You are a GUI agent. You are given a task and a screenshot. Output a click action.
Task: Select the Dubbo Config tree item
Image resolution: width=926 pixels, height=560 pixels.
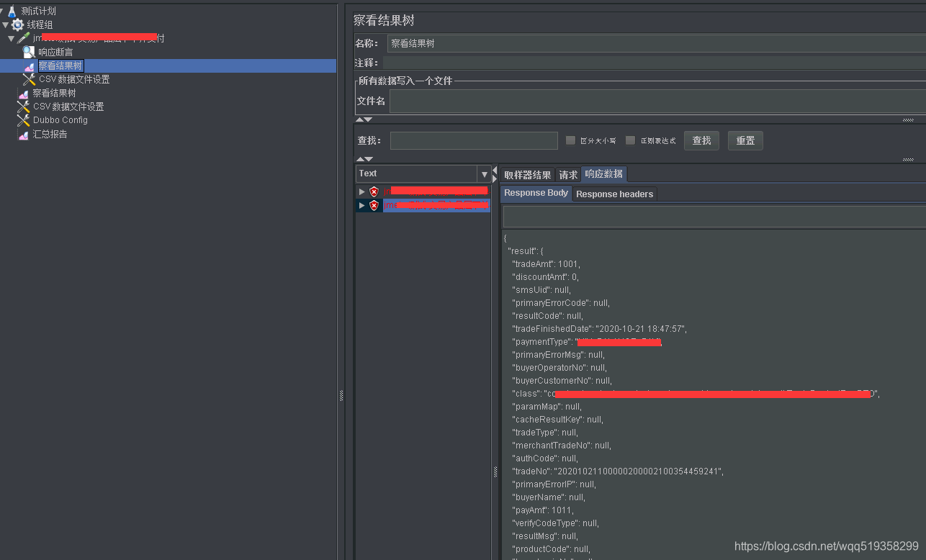click(x=60, y=120)
